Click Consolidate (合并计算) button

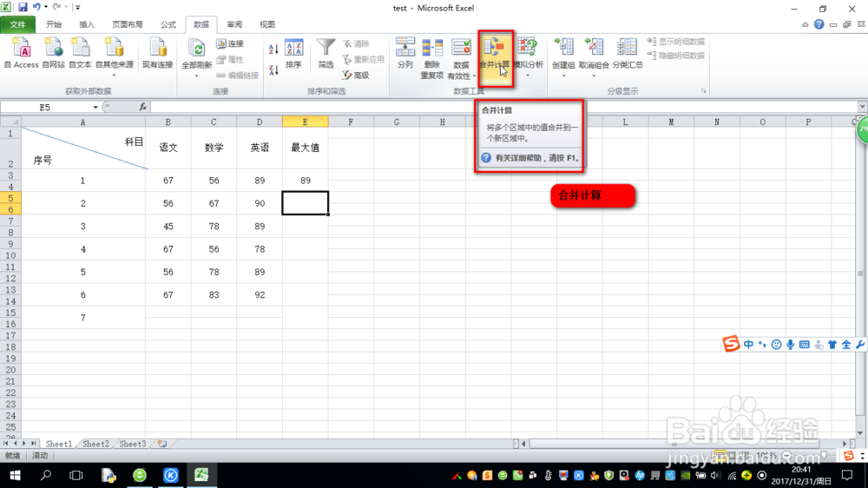[x=495, y=57]
